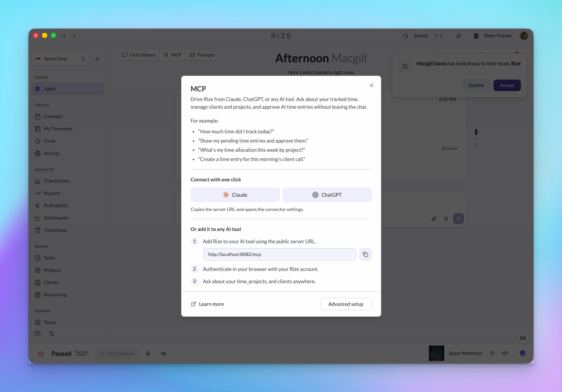
Task: Open the Acme Corp workspace switcher
Action: 61,59
